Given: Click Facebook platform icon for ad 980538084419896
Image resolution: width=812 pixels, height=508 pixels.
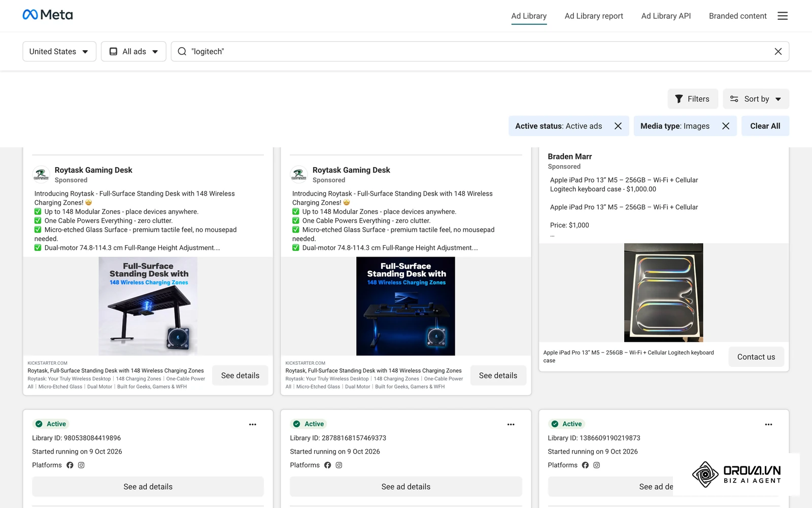Looking at the screenshot, I should point(70,465).
